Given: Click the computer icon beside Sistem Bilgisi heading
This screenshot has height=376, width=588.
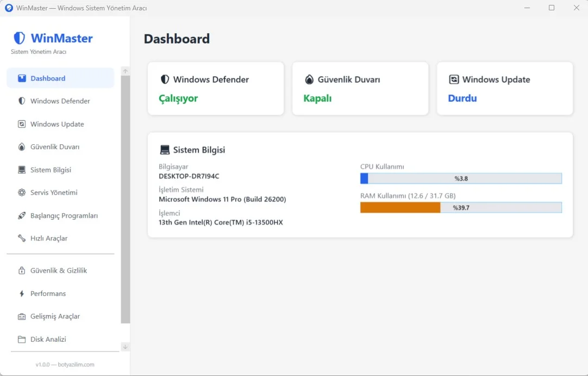Looking at the screenshot, I should point(165,150).
